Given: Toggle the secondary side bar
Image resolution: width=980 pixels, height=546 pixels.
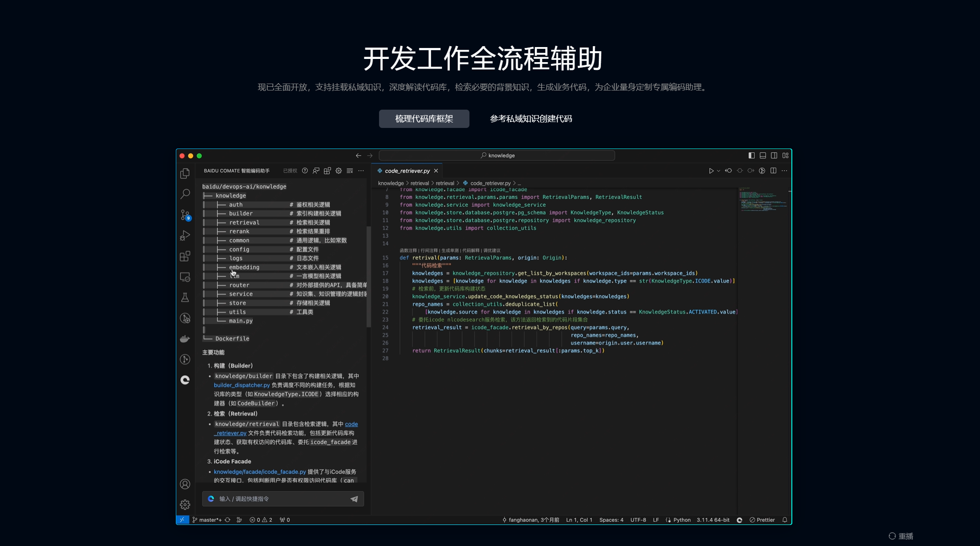Looking at the screenshot, I should tap(774, 155).
